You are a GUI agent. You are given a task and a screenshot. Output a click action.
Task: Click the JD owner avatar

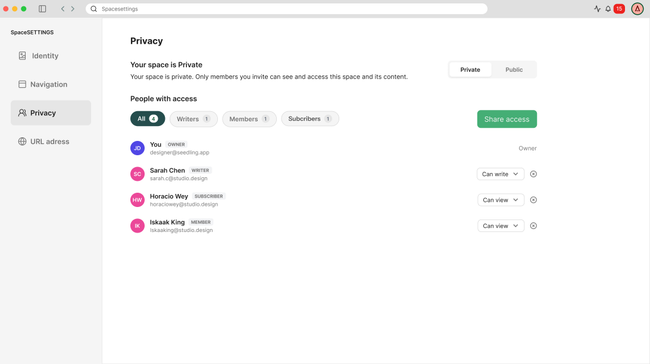[137, 148]
